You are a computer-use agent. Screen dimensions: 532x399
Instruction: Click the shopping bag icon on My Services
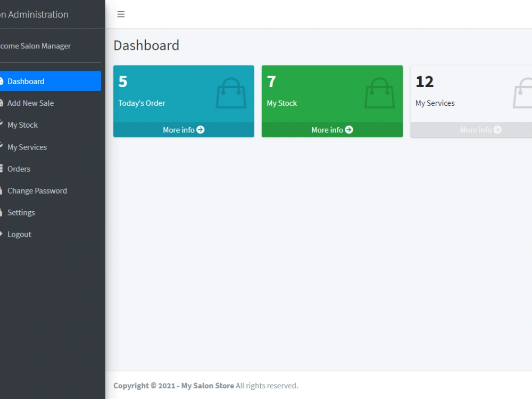(x=522, y=93)
